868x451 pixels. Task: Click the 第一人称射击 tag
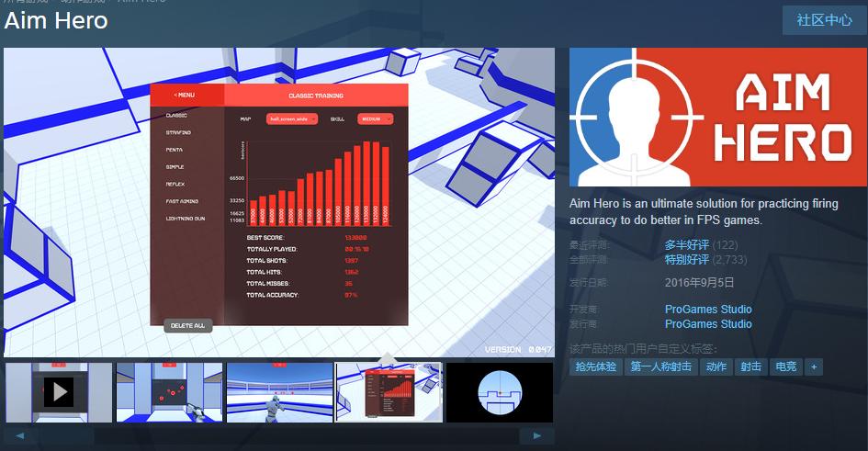point(660,366)
